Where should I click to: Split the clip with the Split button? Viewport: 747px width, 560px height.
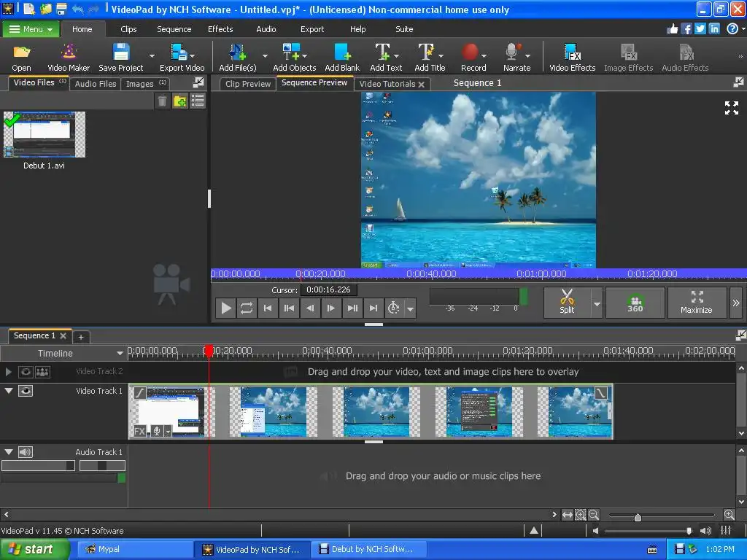[567, 302]
